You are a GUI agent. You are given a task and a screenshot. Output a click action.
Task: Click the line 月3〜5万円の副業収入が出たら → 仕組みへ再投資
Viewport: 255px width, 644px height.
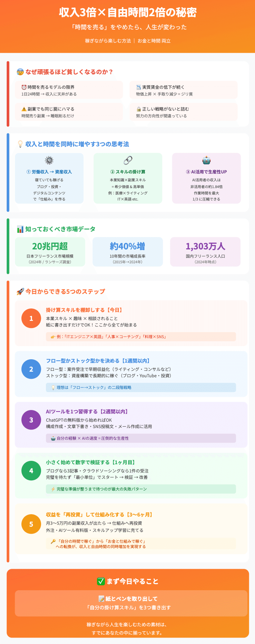click(94, 523)
